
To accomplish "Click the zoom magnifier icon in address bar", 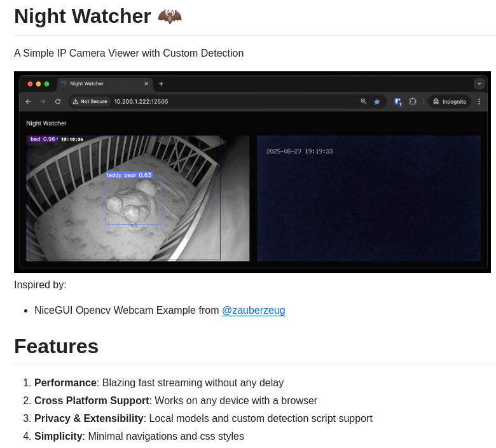I will coord(364,102).
